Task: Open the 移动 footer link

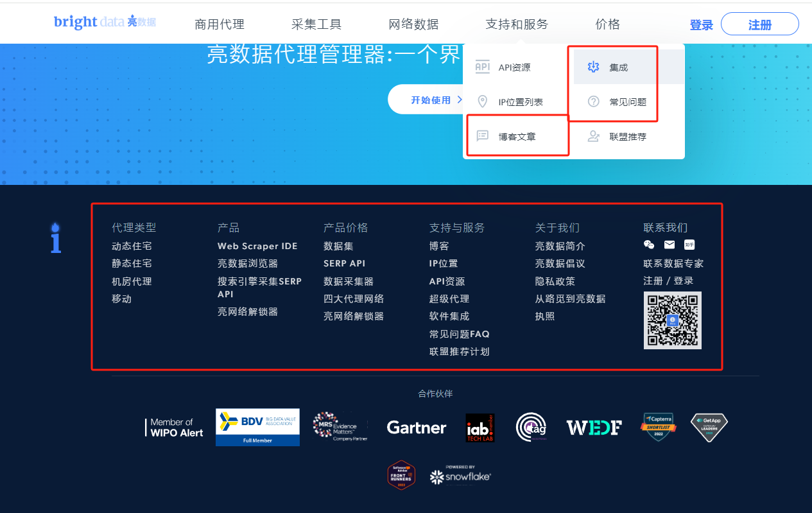Action: [121, 299]
